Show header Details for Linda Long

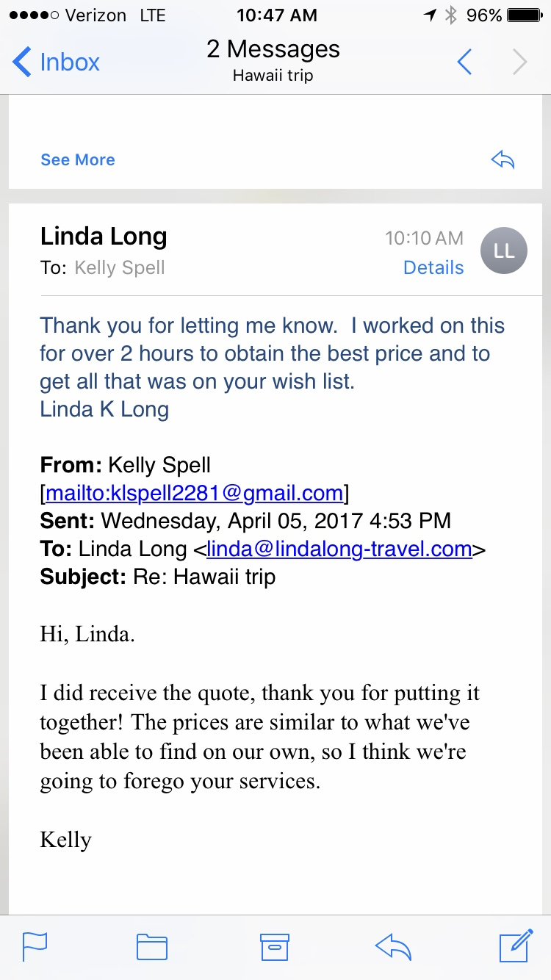pos(433,268)
